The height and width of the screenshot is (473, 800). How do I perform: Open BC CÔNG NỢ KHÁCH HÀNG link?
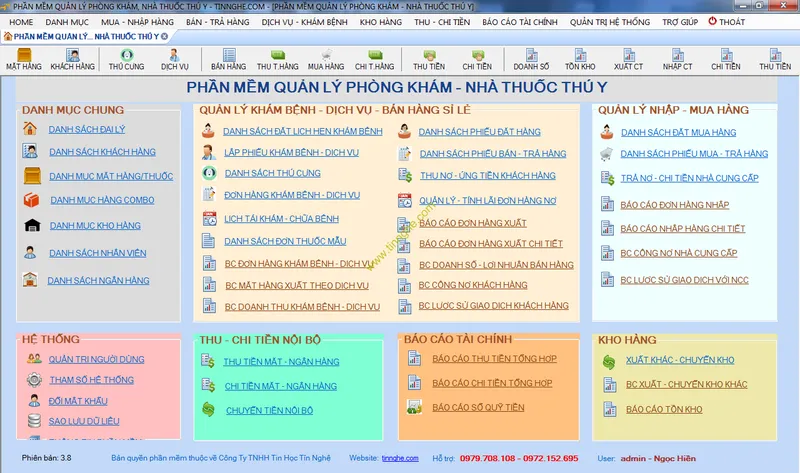click(473, 285)
